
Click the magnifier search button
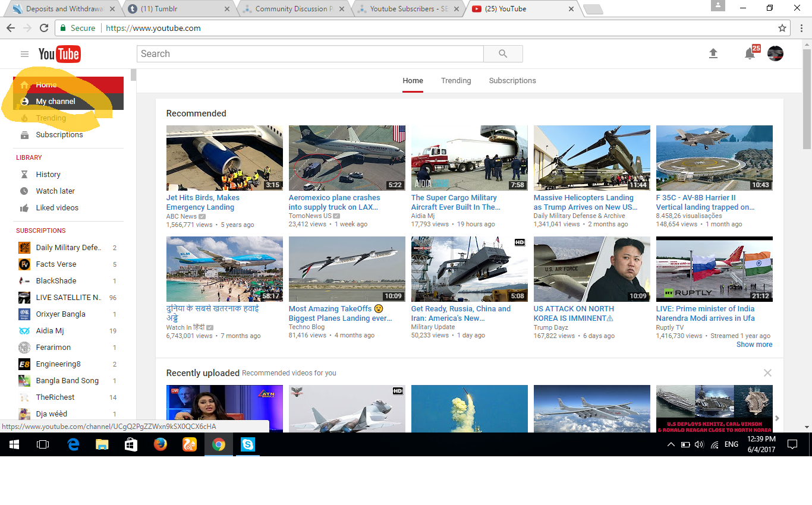[x=503, y=53]
